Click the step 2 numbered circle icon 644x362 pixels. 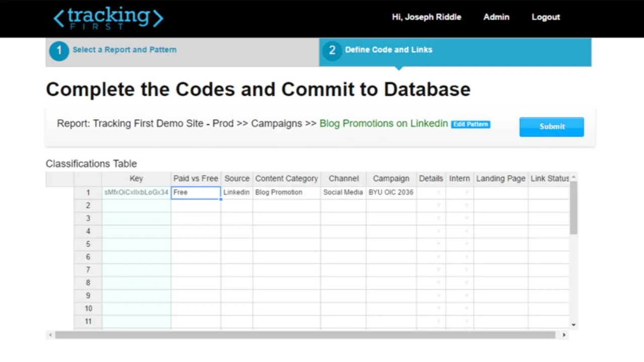(x=332, y=50)
